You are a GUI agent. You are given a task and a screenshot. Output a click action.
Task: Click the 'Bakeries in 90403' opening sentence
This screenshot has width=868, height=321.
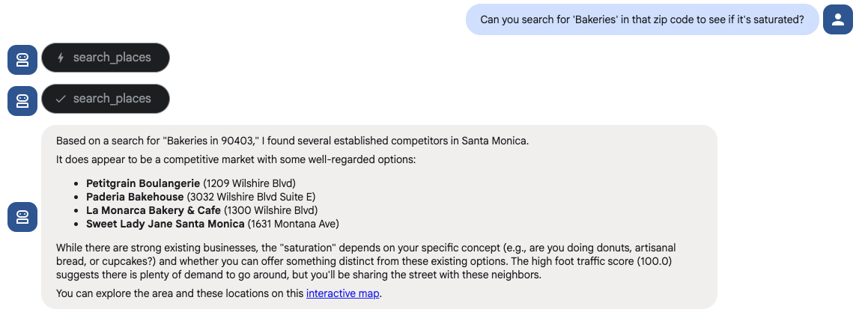coord(292,141)
